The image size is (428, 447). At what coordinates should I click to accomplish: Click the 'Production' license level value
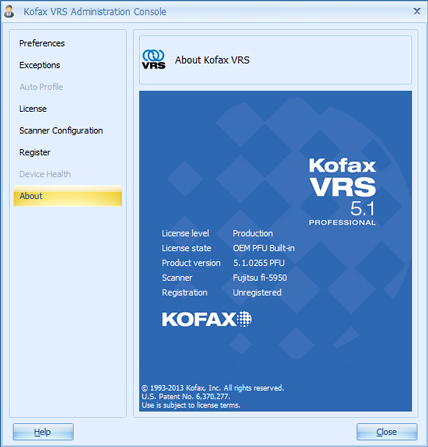(253, 233)
